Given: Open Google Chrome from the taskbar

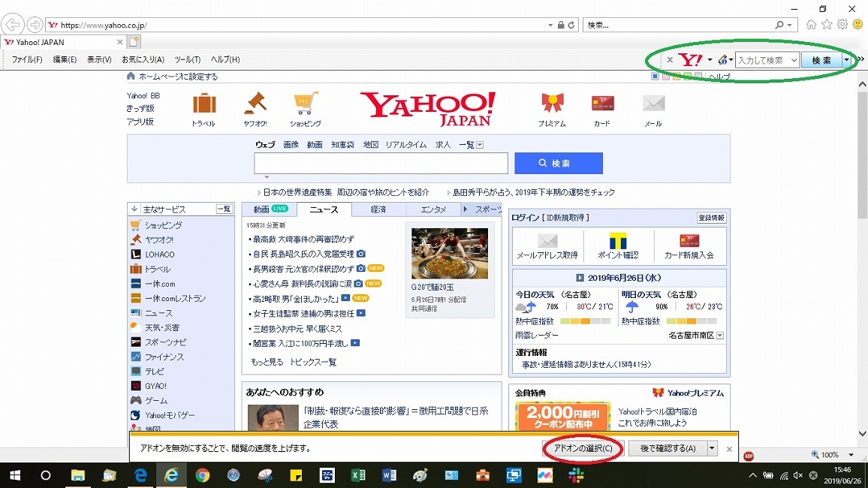Looking at the screenshot, I should [x=203, y=475].
